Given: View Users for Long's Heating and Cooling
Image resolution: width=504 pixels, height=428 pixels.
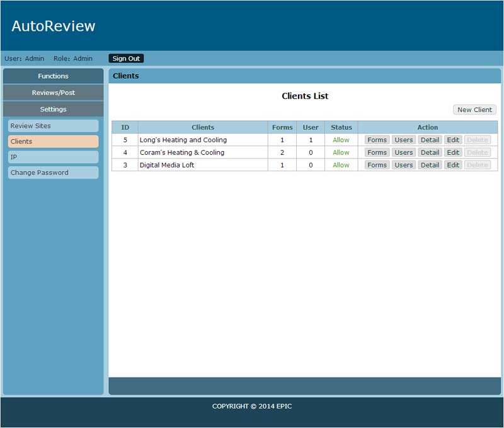Looking at the screenshot, I should pyautogui.click(x=403, y=140).
